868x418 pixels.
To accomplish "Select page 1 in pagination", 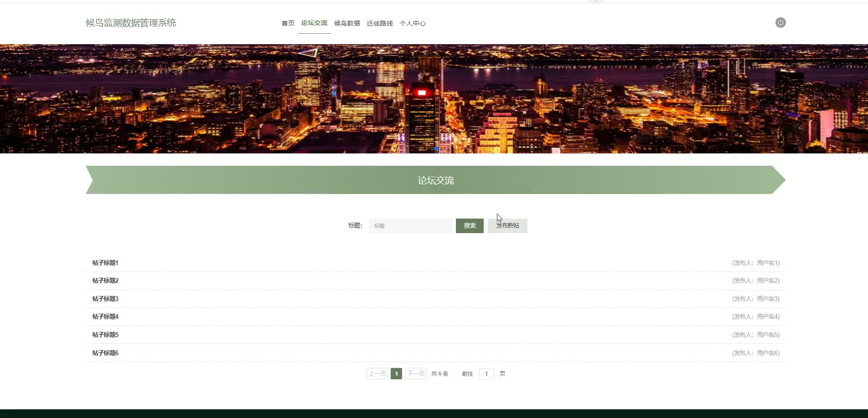I will click(x=396, y=374).
